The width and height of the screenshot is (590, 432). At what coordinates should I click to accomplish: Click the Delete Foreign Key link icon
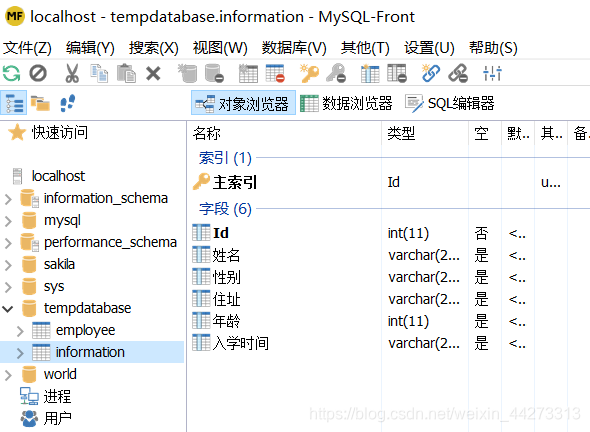pos(458,73)
